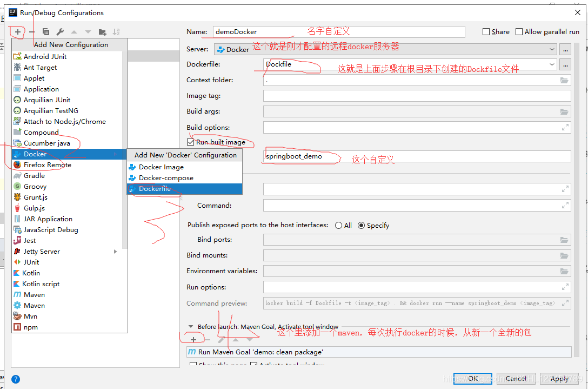The width and height of the screenshot is (588, 389).
Task: Collapse the Before launch section
Action: tap(191, 327)
